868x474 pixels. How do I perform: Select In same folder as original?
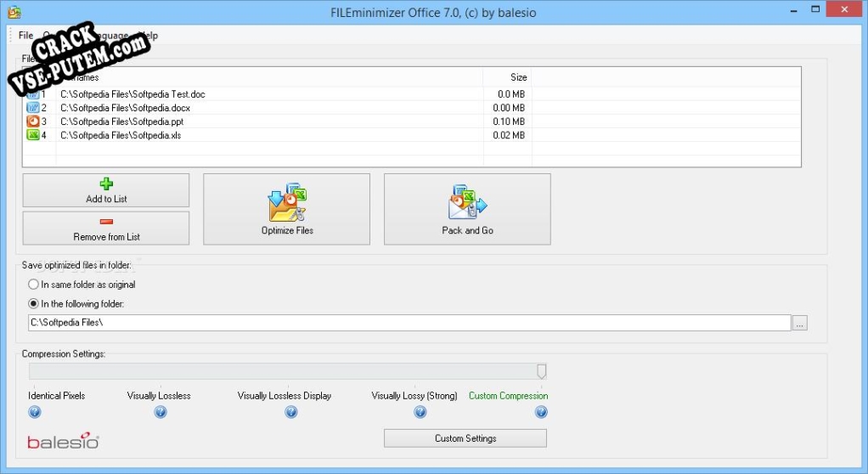pos(82,285)
